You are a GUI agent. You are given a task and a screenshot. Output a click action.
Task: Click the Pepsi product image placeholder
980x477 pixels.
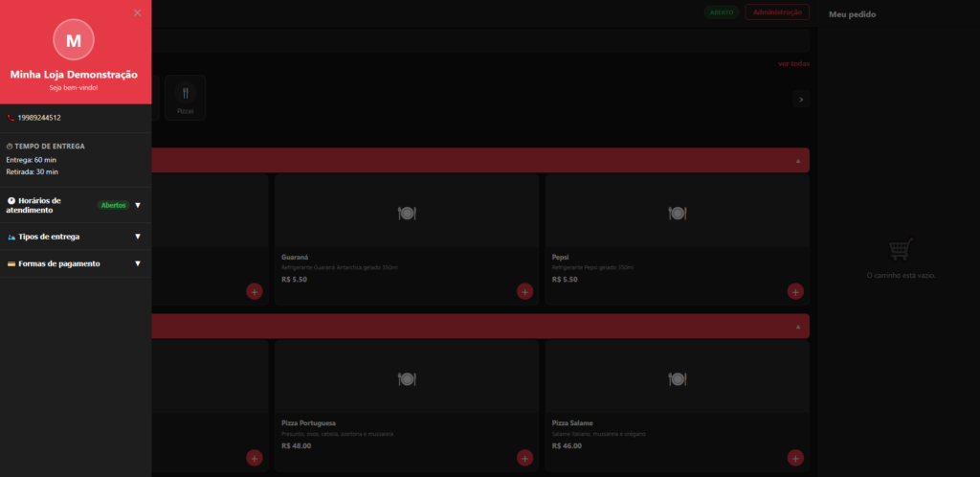tap(677, 213)
